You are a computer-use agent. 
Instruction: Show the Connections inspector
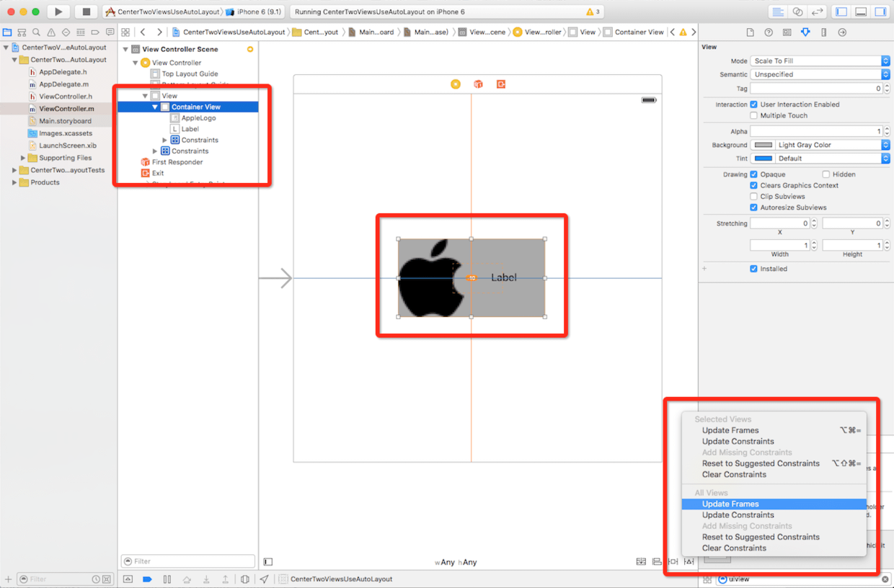[x=841, y=32]
